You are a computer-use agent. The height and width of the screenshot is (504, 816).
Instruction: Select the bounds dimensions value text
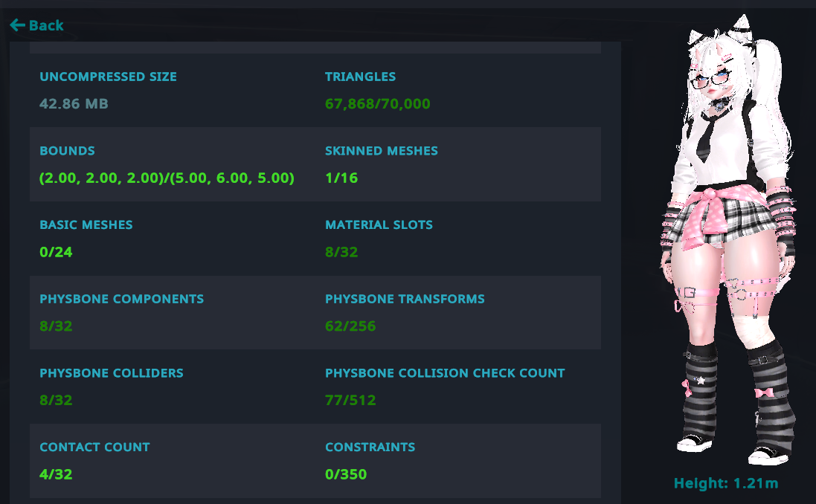[167, 178]
